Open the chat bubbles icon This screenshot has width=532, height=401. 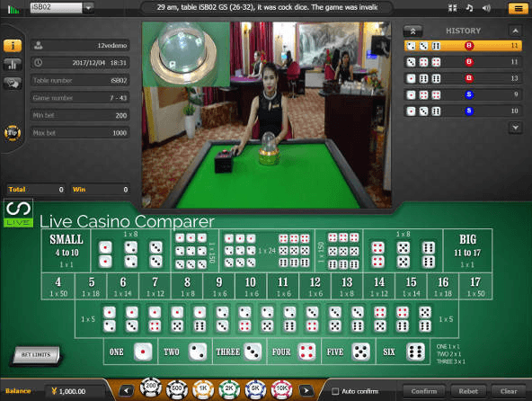[x=13, y=83]
